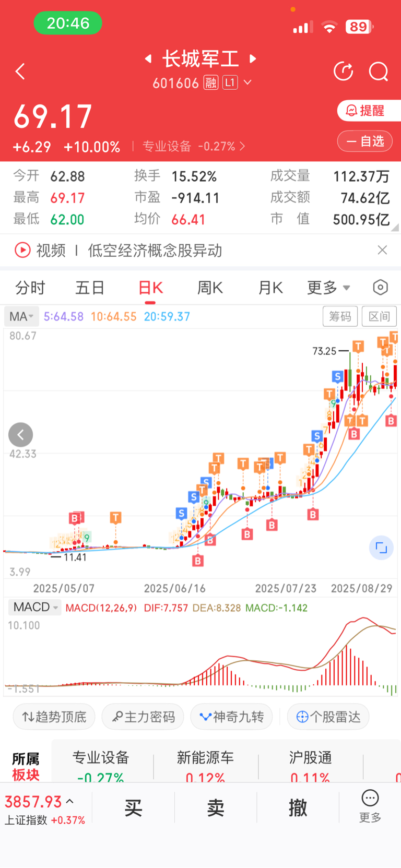
Task: Remove the stock from 自选 watchlist
Action: click(365, 141)
